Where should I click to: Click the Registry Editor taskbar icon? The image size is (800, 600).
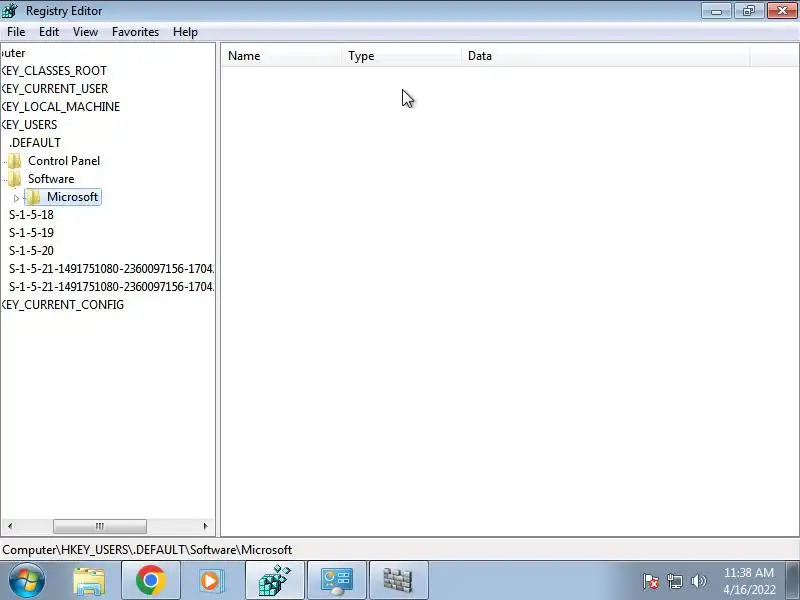coord(274,581)
